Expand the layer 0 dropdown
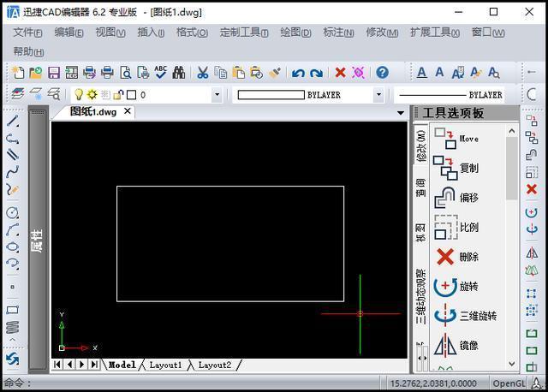 tap(217, 95)
